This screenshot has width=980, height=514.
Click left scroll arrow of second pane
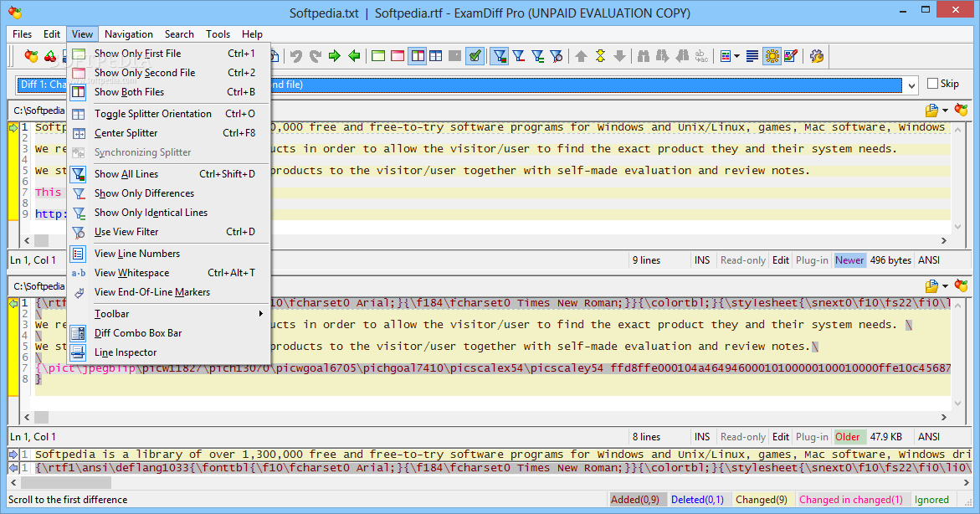coord(26,417)
